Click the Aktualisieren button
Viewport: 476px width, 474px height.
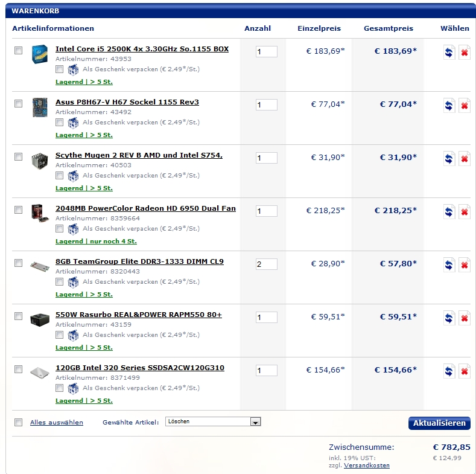point(439,423)
